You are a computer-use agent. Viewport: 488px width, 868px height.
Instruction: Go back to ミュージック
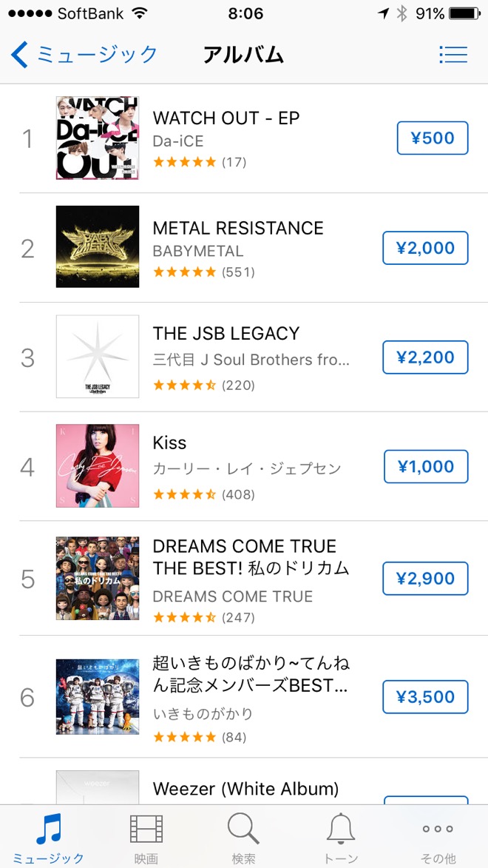pos(85,54)
